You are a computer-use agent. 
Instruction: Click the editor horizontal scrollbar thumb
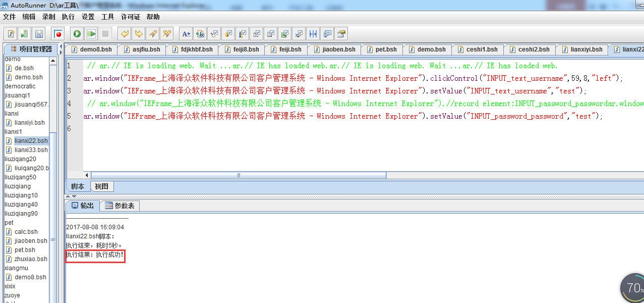(x=239, y=175)
